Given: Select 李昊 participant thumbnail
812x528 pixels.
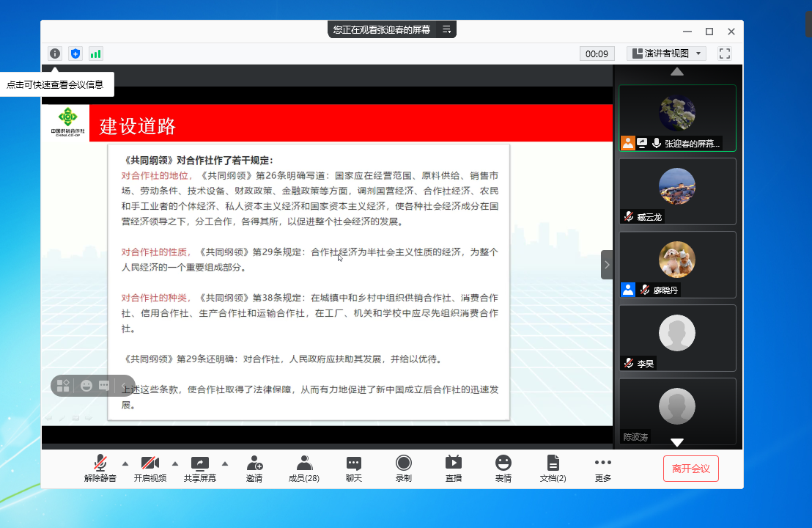Looking at the screenshot, I should 677,338.
